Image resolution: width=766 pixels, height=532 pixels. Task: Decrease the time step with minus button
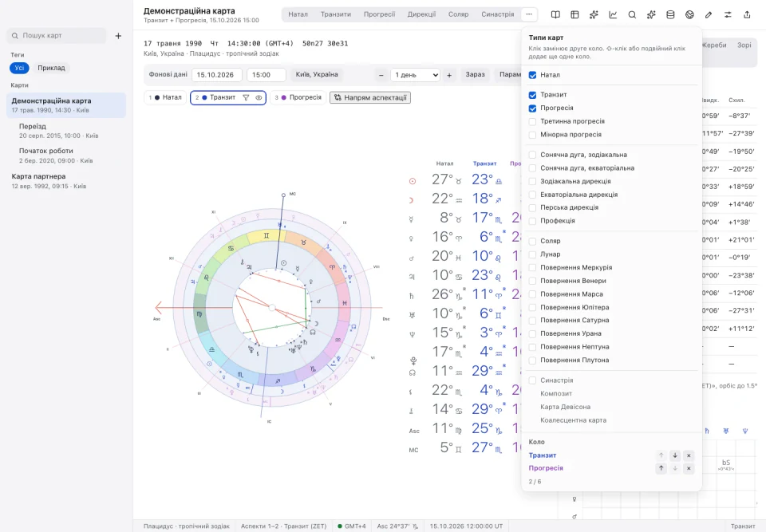coord(381,75)
